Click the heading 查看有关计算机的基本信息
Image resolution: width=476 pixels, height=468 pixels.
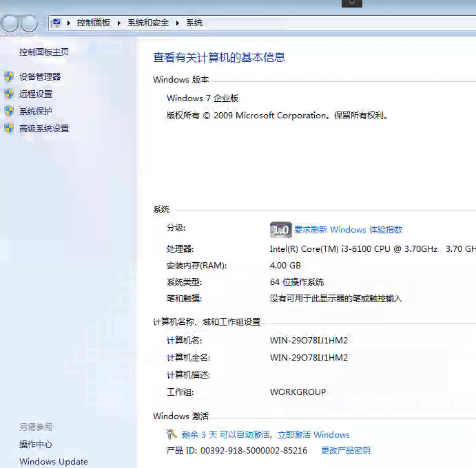click(x=219, y=57)
